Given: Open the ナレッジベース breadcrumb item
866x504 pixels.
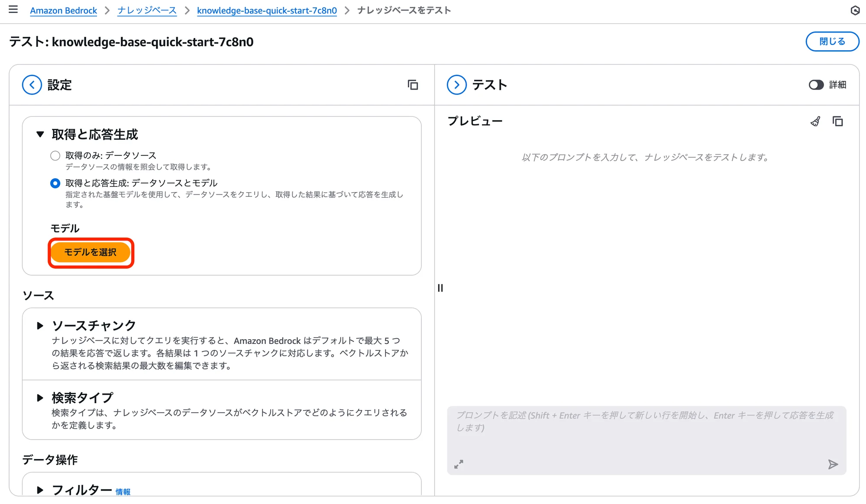Looking at the screenshot, I should point(146,10).
